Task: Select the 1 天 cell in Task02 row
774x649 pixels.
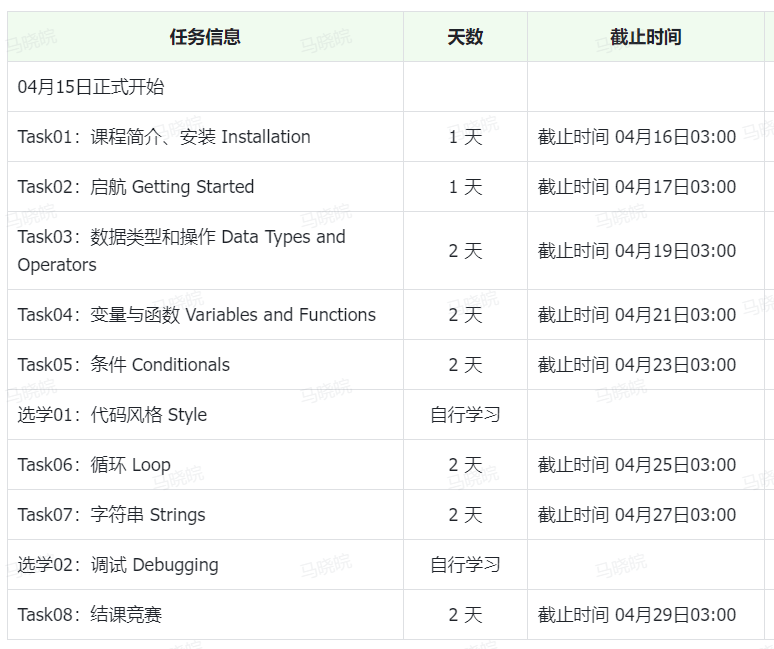Action: [465, 187]
